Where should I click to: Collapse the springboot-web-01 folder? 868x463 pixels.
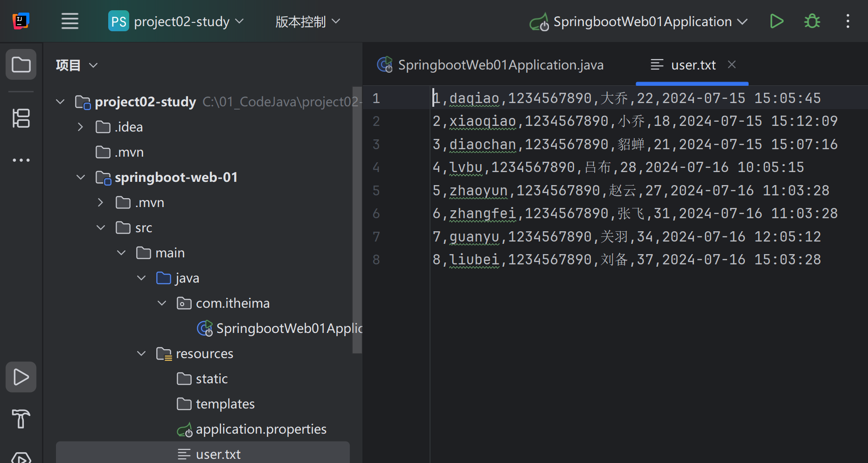80,177
